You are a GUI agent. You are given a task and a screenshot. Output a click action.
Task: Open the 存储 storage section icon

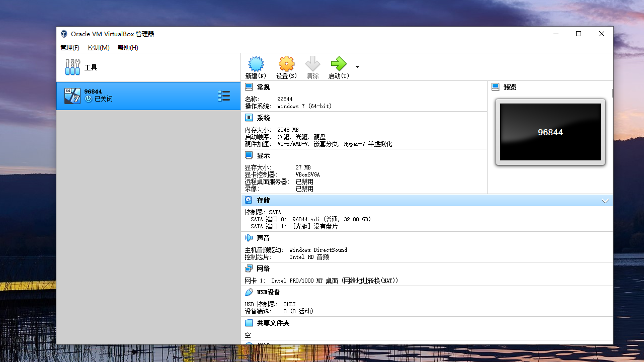pos(249,200)
